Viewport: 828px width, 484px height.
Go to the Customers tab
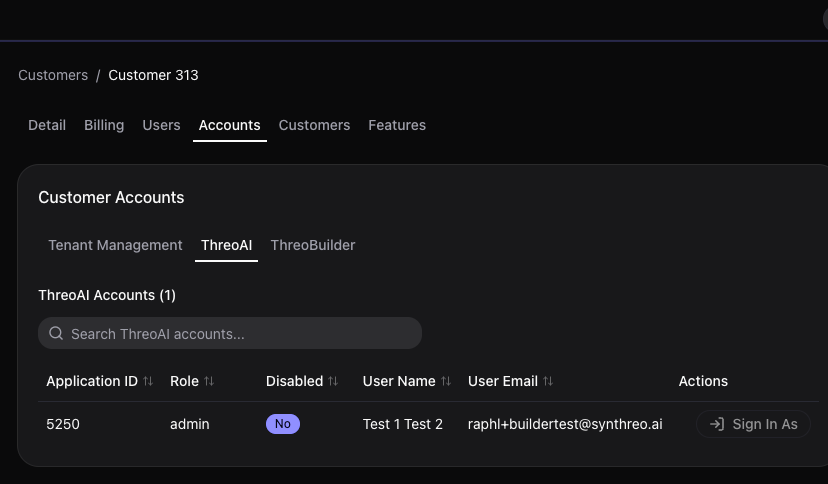314,125
